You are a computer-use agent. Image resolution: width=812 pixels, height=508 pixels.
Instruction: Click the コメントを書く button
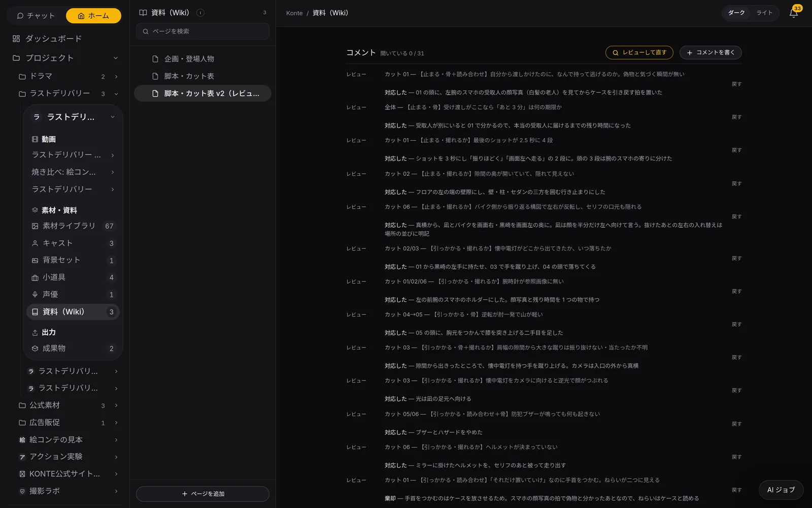coord(710,52)
